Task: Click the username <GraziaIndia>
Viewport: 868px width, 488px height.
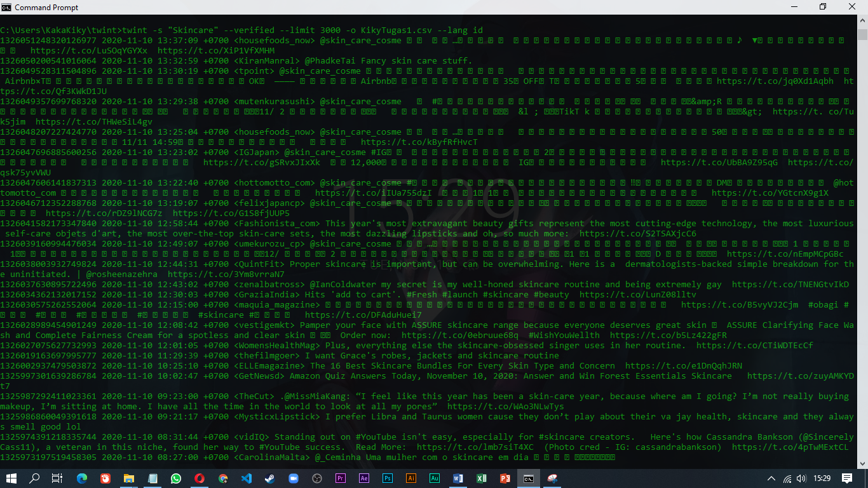Action: 267,295
